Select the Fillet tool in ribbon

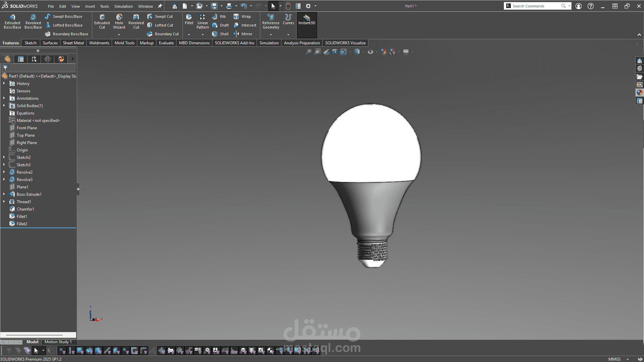tap(189, 19)
